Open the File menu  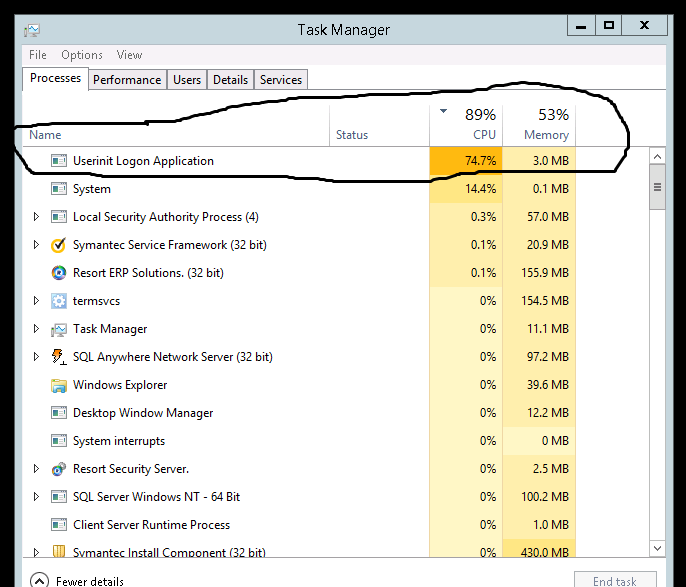click(x=38, y=55)
